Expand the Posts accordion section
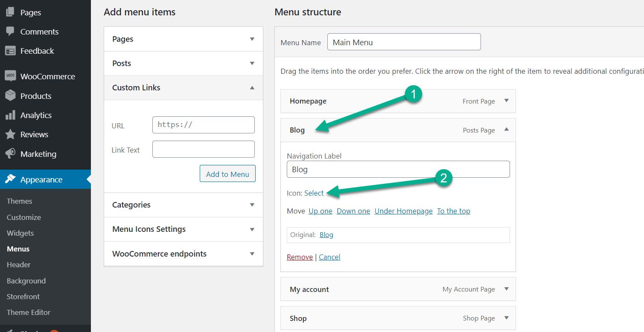 click(252, 64)
